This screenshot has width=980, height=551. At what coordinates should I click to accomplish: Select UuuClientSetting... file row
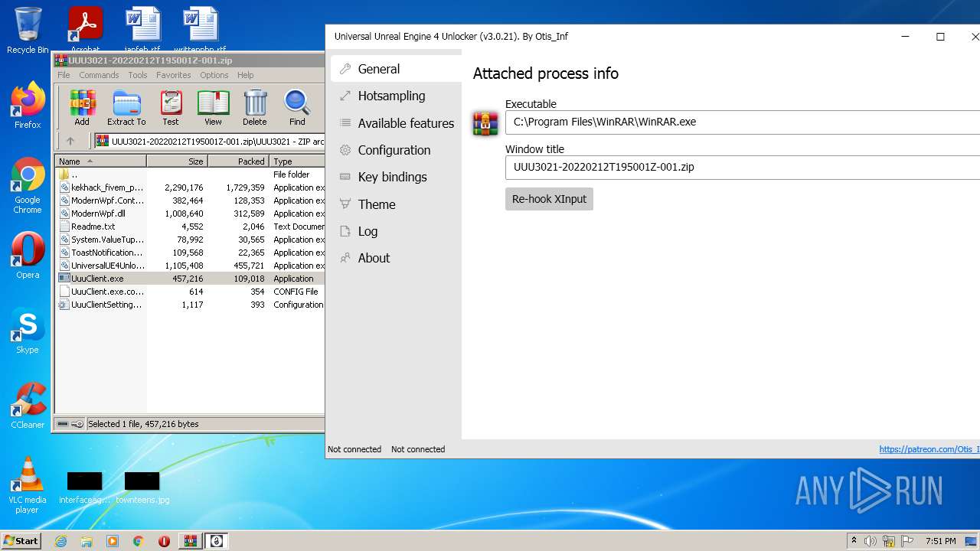[x=191, y=305]
